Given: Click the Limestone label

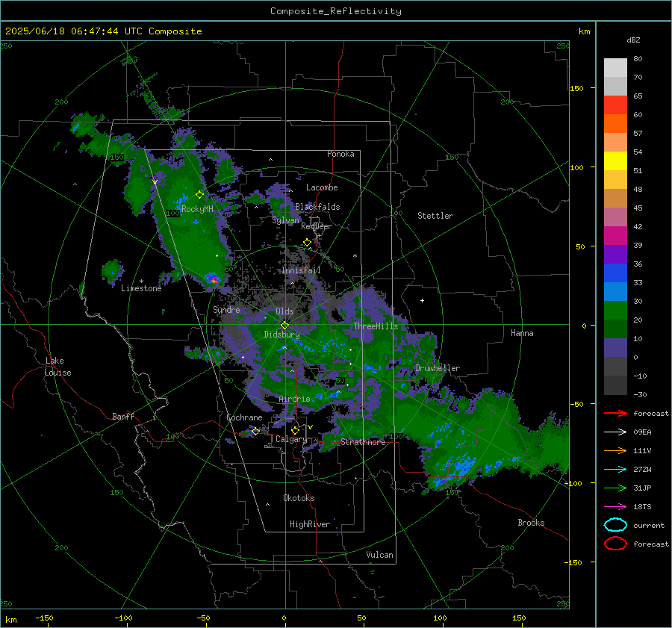Looking at the screenshot, I should pyautogui.click(x=141, y=288).
